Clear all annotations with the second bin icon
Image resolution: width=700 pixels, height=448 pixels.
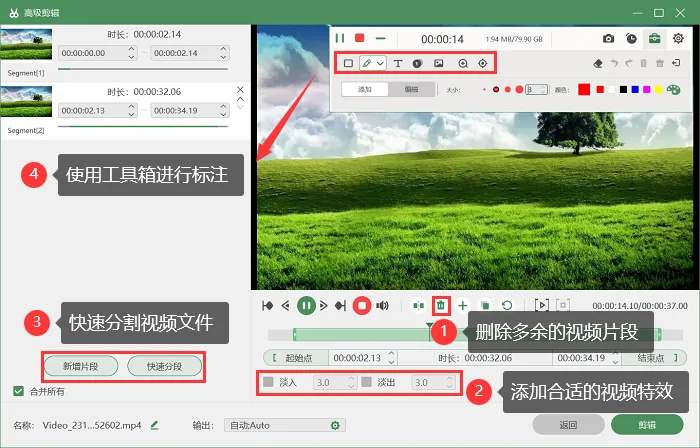pos(659,63)
